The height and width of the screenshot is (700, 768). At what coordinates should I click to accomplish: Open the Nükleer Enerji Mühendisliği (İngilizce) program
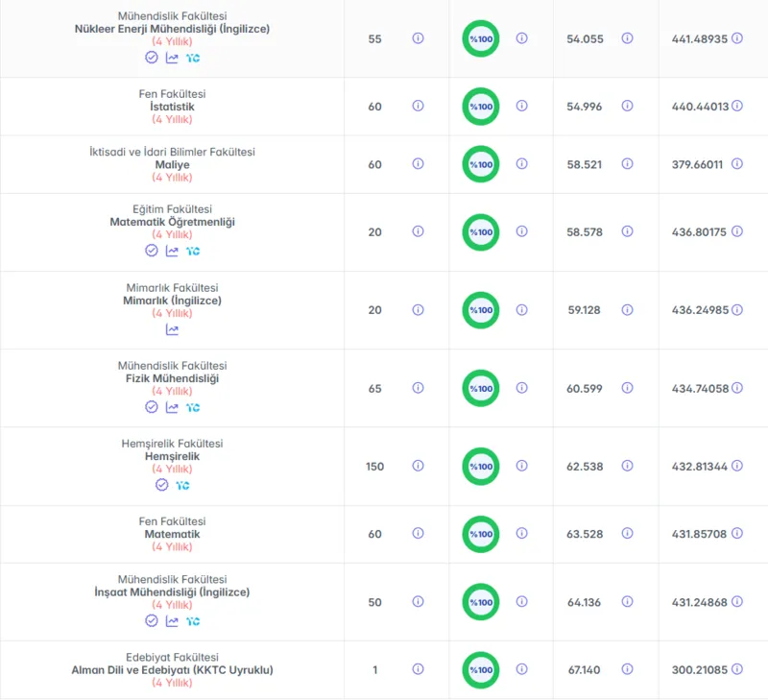coord(172,29)
